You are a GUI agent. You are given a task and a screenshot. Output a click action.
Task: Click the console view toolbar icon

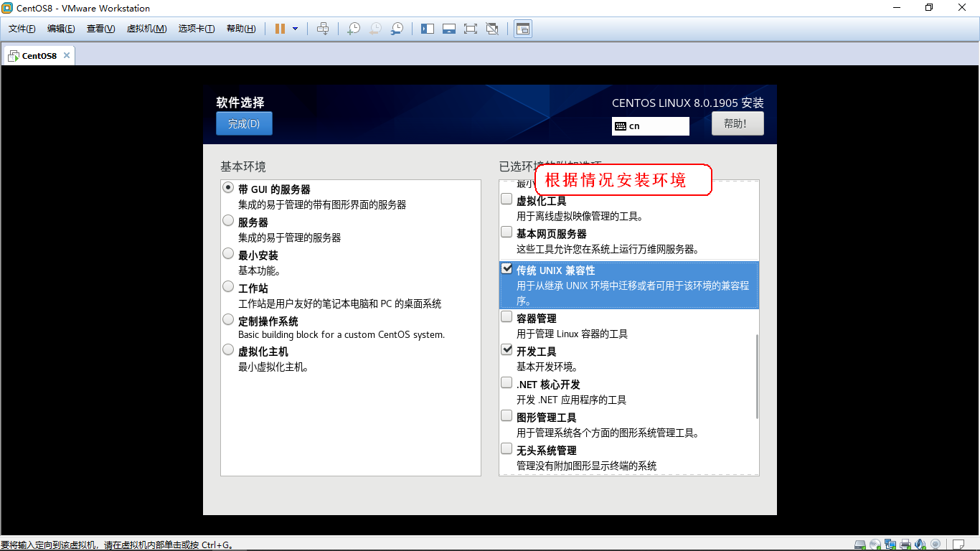523,29
